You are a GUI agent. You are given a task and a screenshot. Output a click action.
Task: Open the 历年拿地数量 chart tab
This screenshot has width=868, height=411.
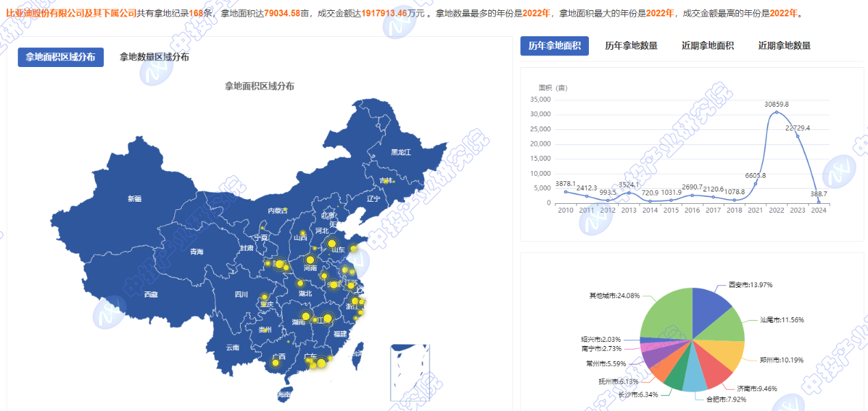[x=631, y=46]
